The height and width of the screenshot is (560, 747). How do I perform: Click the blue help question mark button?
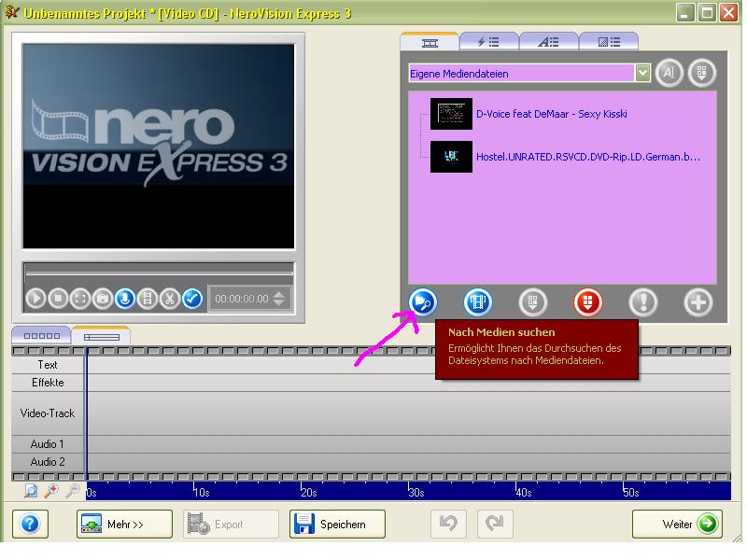pyautogui.click(x=30, y=524)
